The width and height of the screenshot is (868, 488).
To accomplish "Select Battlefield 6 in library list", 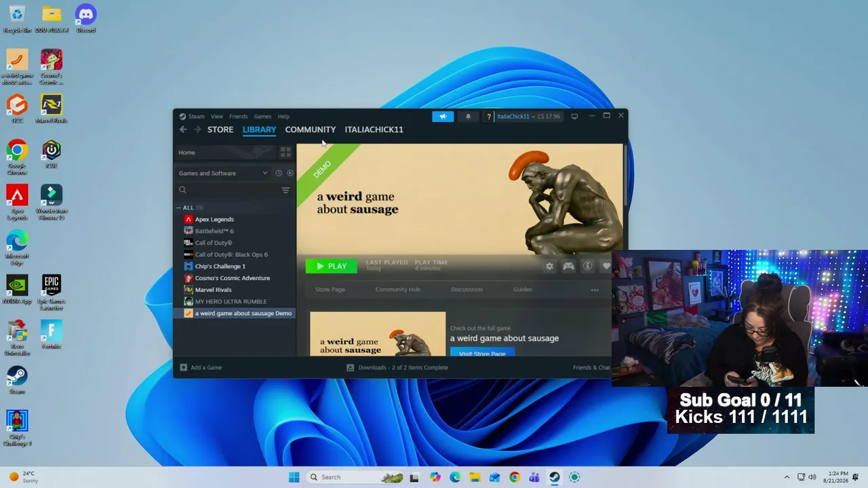I will tap(214, 231).
